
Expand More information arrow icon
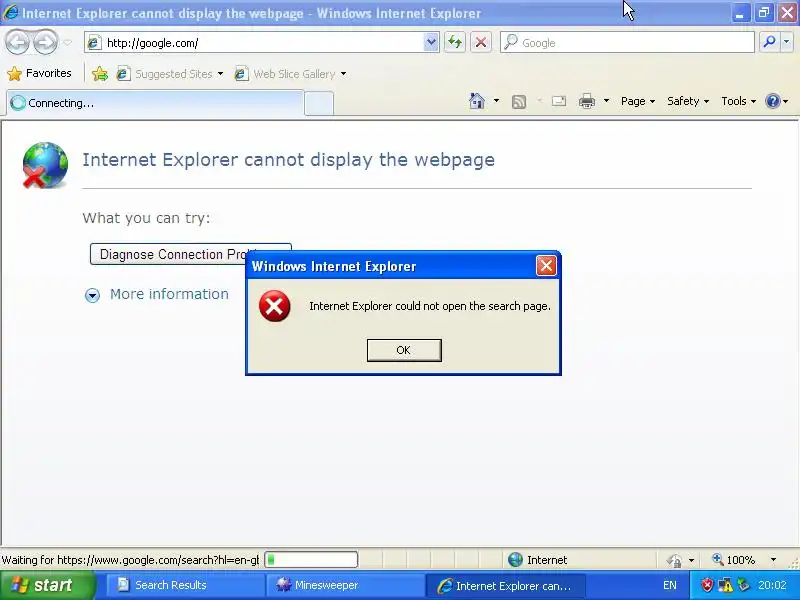coord(92,295)
